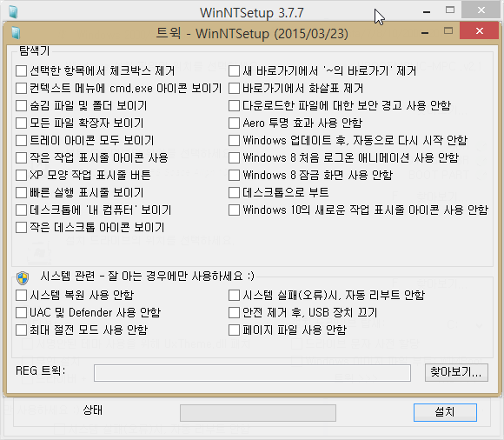The width and height of the screenshot is (504, 440).
Task: Click the 상태 progress bar in main window
Action: click(258, 413)
